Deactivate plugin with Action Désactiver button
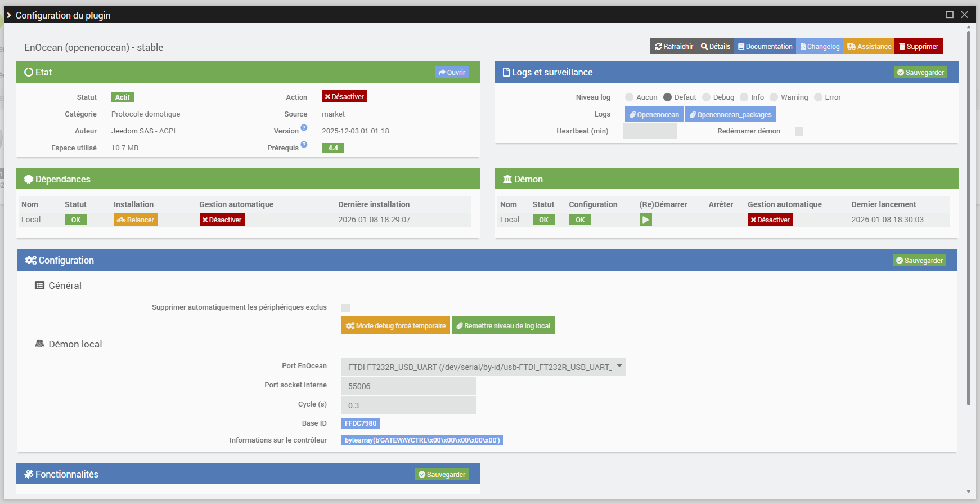This screenshot has height=504, width=980. [x=344, y=97]
